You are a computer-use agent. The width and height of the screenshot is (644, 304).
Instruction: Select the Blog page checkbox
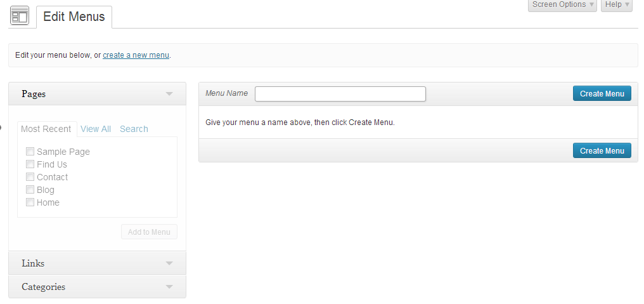click(30, 190)
